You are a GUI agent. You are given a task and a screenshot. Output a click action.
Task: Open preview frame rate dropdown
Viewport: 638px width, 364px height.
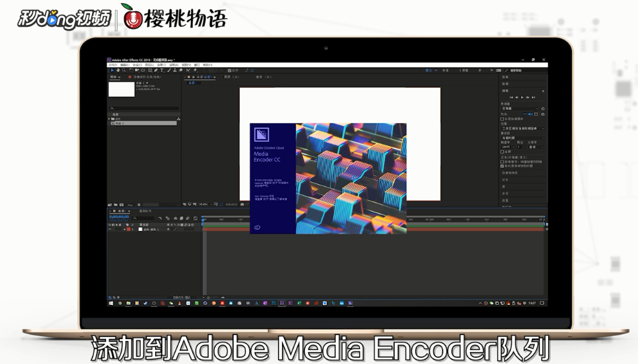click(x=508, y=147)
